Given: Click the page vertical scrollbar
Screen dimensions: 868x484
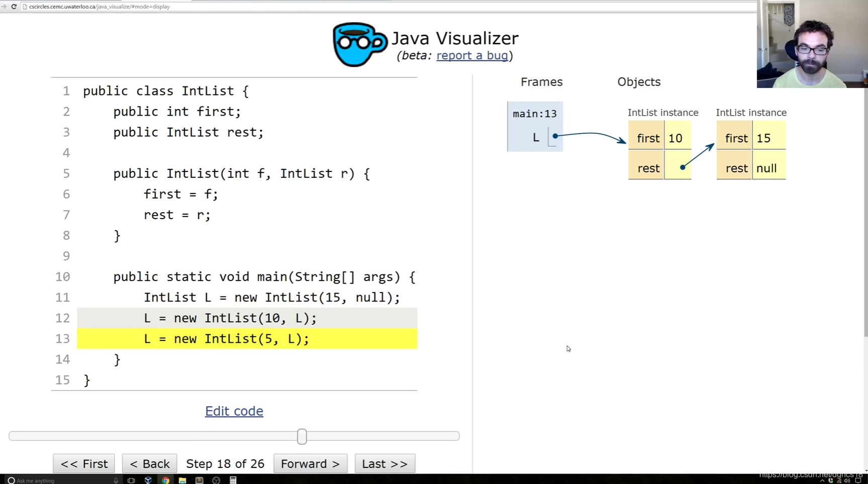Looking at the screenshot, I should [865, 211].
